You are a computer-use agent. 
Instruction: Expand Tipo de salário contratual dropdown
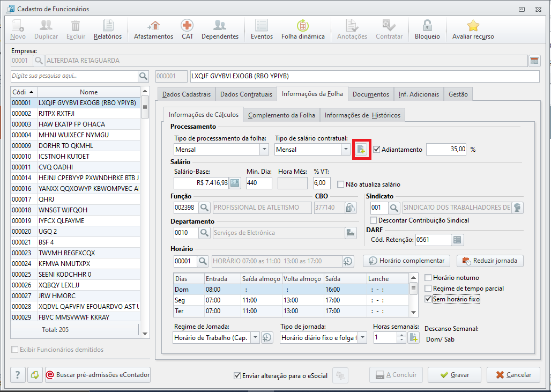coord(346,150)
